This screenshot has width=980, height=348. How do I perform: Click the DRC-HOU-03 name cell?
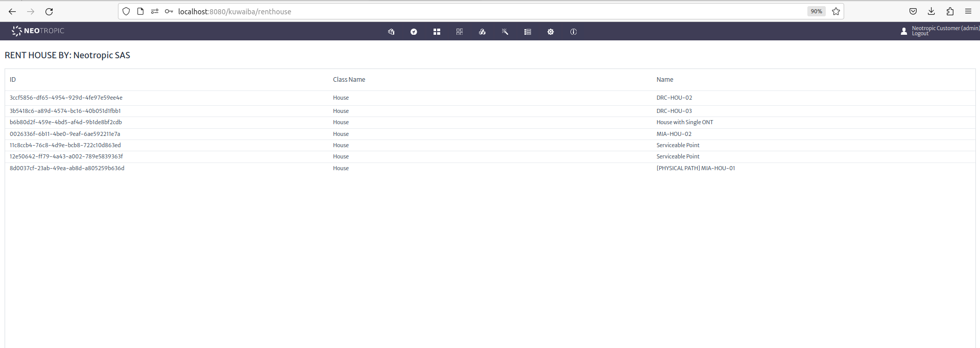[x=674, y=111]
